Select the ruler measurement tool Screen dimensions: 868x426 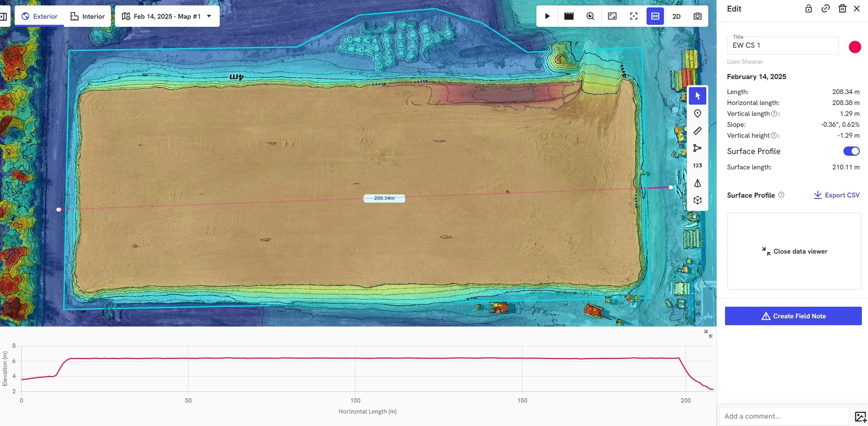697,131
